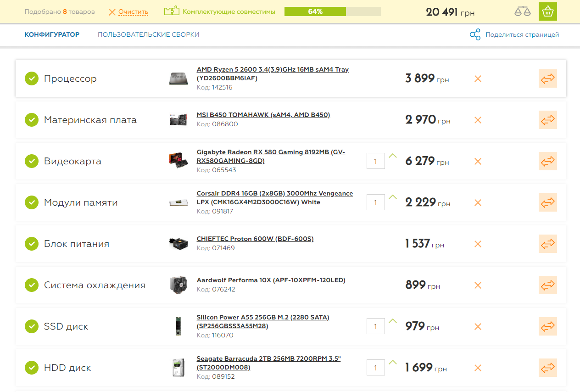Click the share page icon
Viewport: 580px width, 392px height.
point(475,34)
